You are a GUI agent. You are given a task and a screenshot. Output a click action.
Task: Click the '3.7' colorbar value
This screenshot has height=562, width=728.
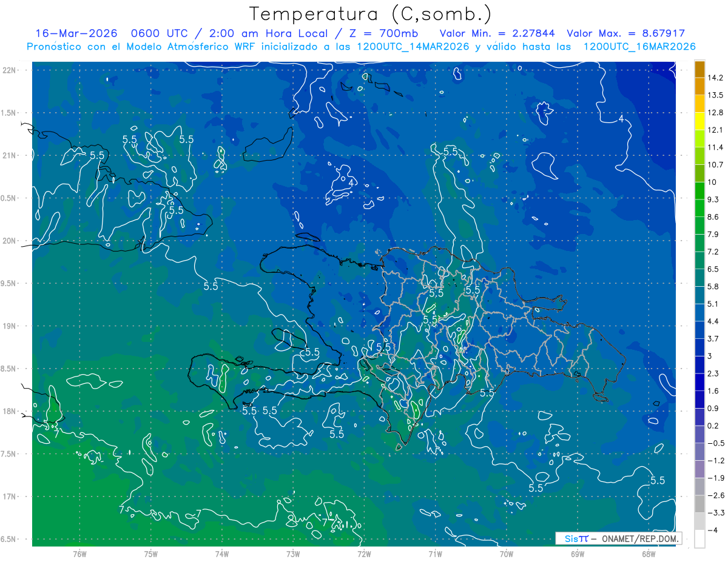coord(713,339)
